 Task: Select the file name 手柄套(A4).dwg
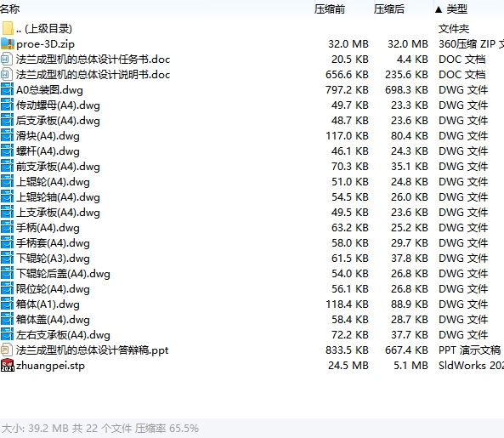[53, 243]
